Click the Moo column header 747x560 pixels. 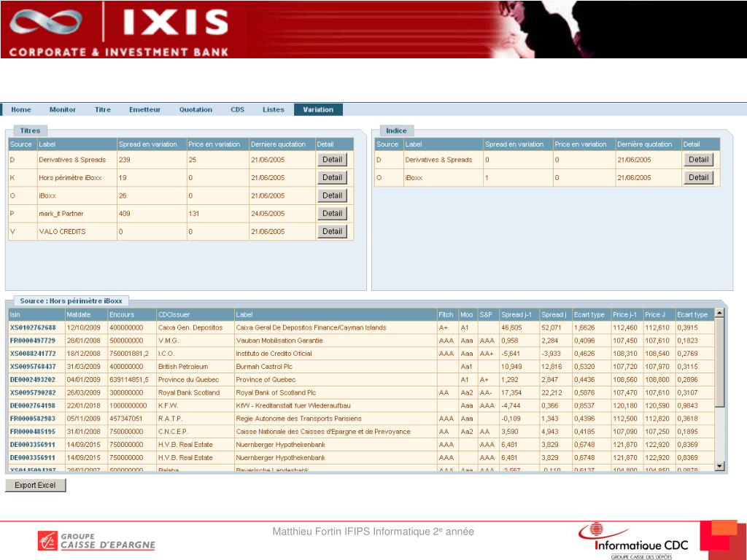[468, 315]
